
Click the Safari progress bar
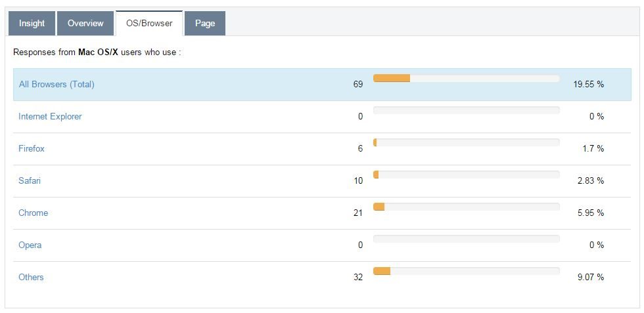click(466, 175)
